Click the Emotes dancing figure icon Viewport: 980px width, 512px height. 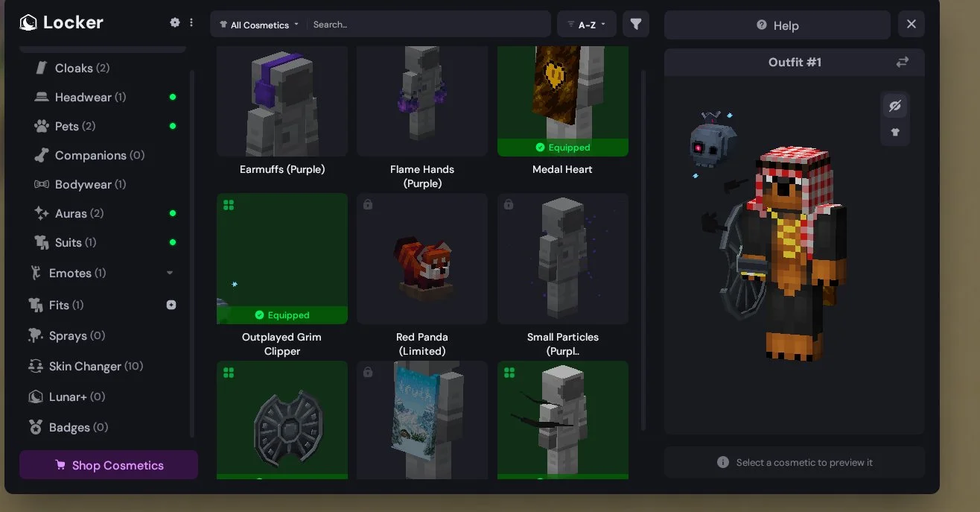[x=35, y=274]
